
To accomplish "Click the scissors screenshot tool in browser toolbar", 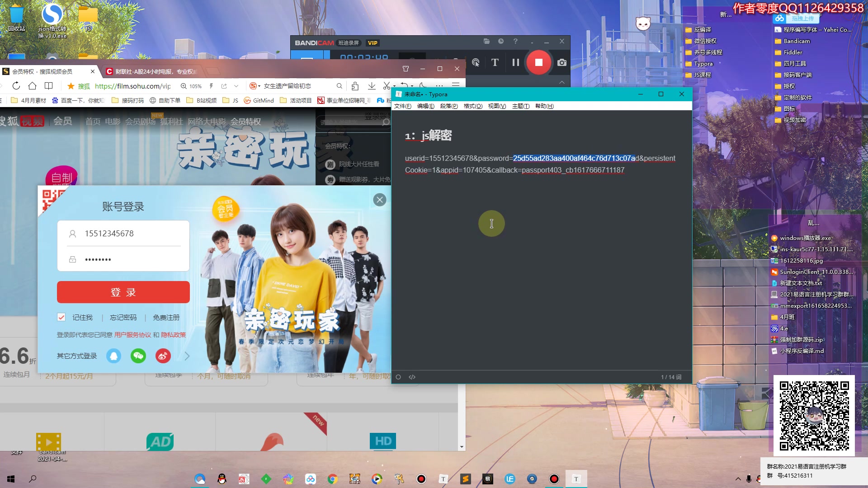I will click(387, 86).
